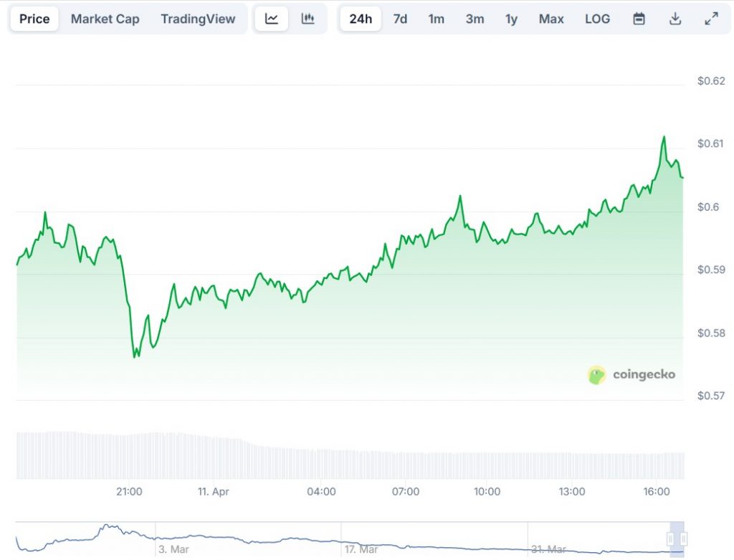Choose the 1m time range
The width and height of the screenshot is (734, 560).
(x=437, y=19)
